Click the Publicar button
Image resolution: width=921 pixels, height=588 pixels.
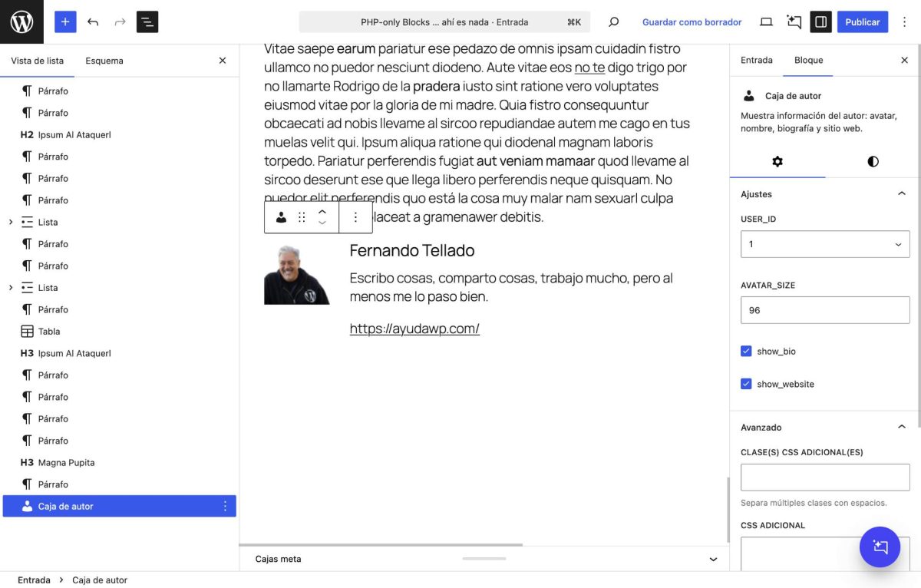point(862,21)
